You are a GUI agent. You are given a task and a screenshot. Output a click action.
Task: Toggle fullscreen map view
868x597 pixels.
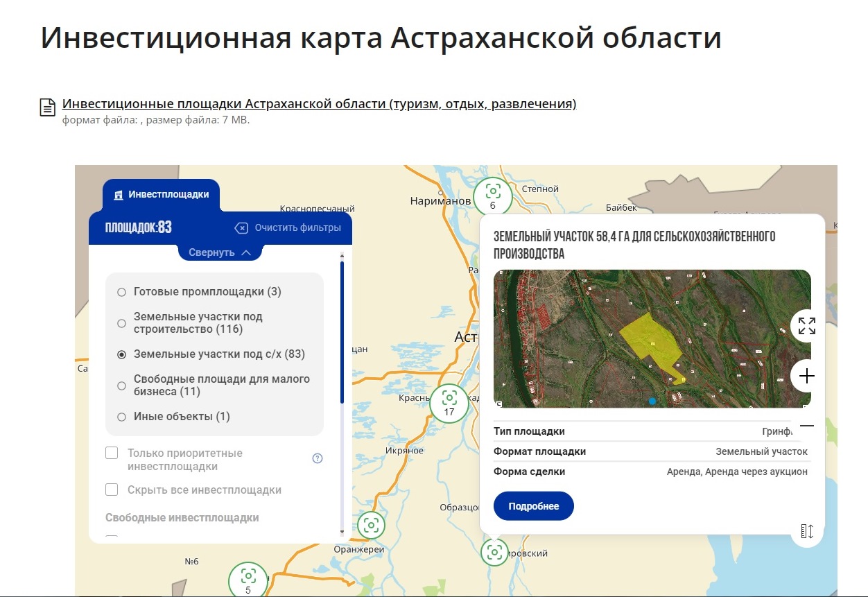point(807,326)
